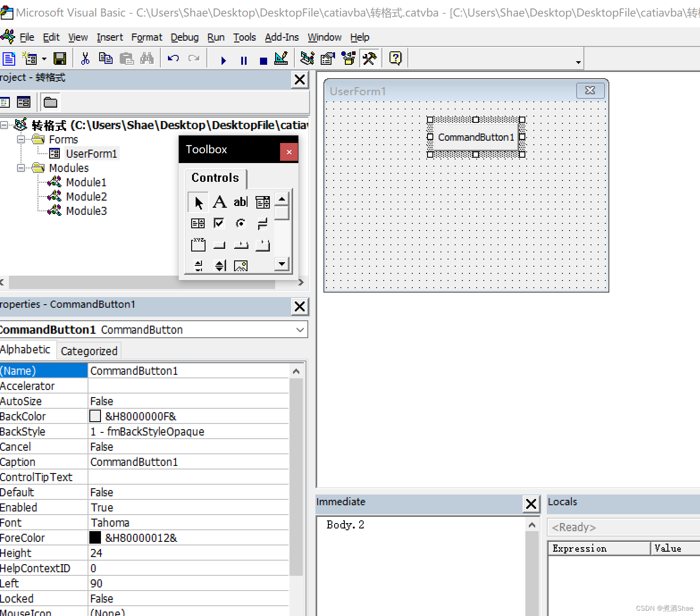The width and height of the screenshot is (700, 616).
Task: Click the Toolbox scroll down arrow
Action: [x=282, y=264]
